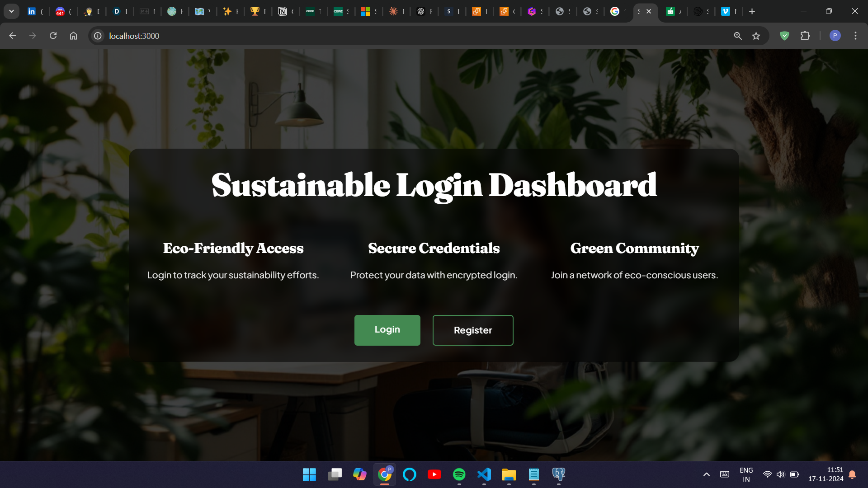Open the ENG IN language switcher
868x488 pixels.
746,474
